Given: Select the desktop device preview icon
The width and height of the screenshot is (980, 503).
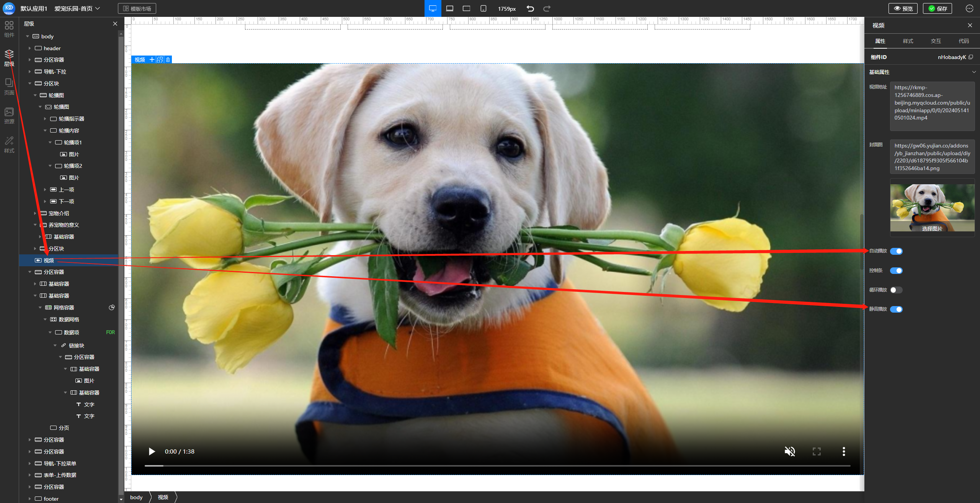Looking at the screenshot, I should (x=433, y=8).
